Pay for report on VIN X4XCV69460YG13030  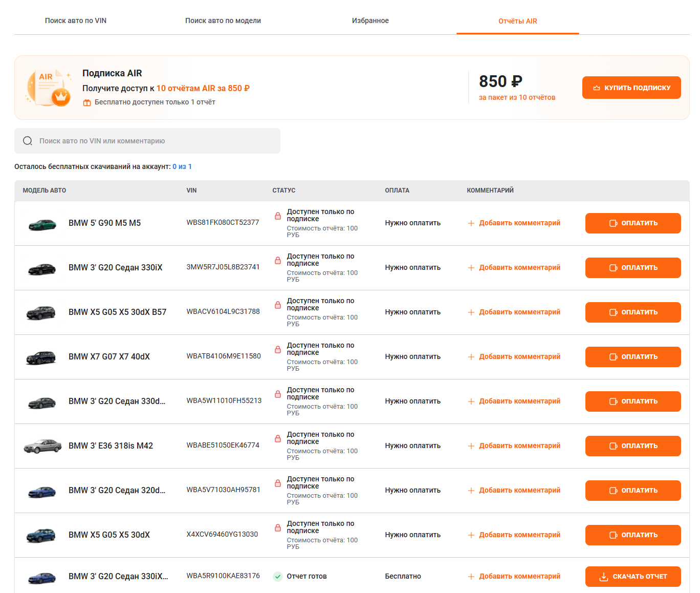coord(633,535)
